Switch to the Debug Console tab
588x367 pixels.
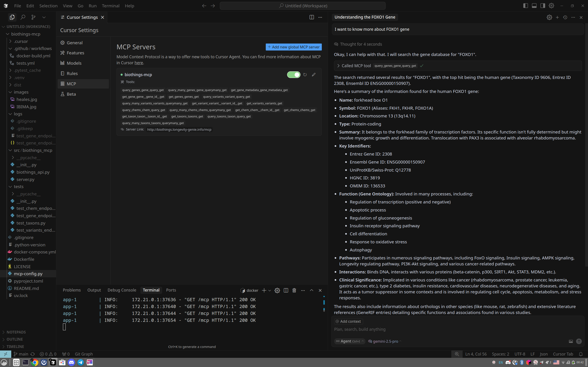pos(122,290)
